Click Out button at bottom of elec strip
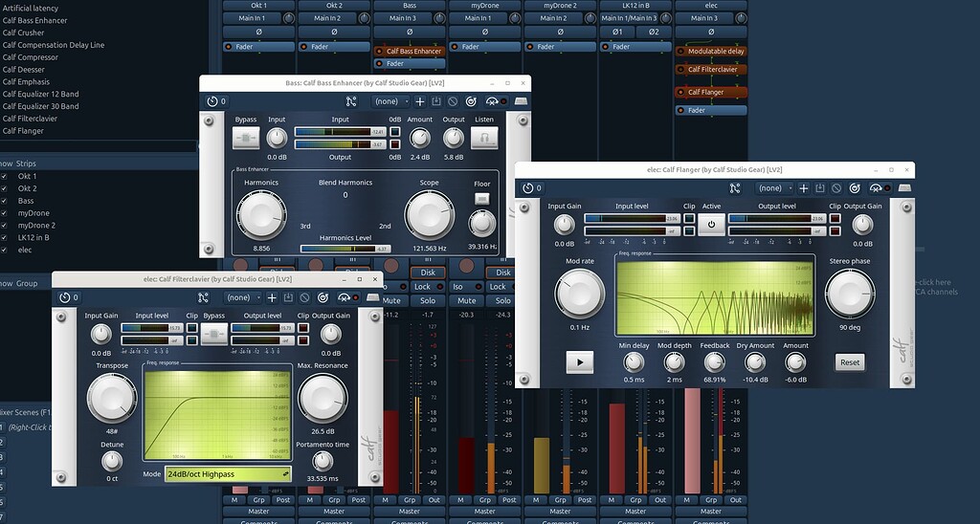Screen dimensions: 980x524 (x=736, y=500)
